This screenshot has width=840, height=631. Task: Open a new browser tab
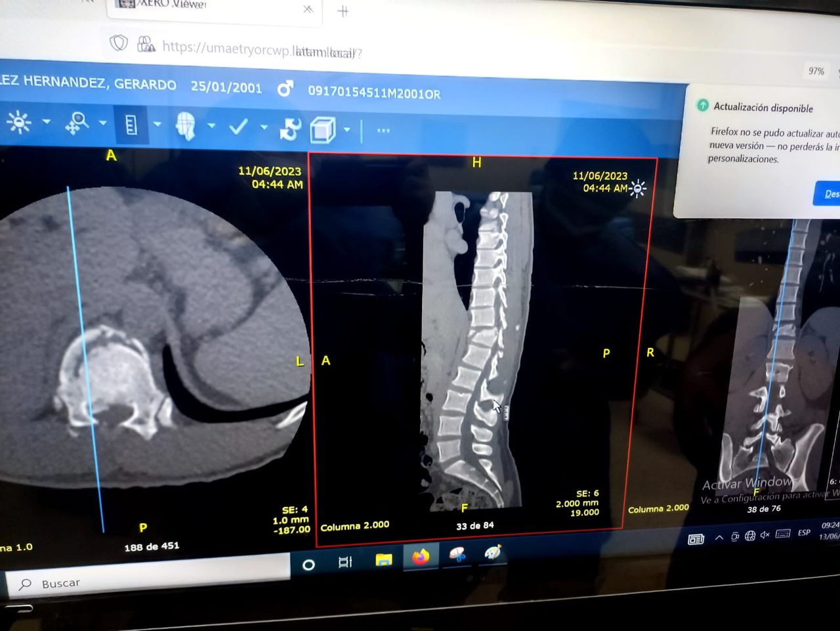[343, 11]
